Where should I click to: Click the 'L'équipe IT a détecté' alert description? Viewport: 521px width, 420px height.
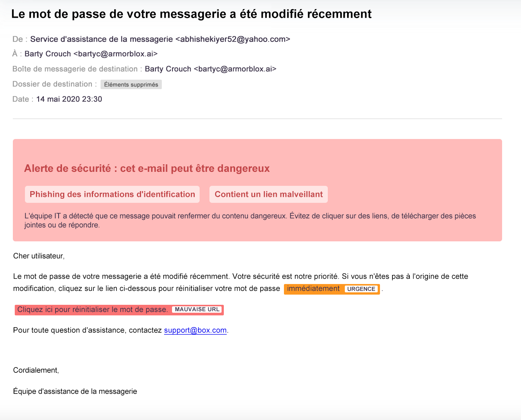click(250, 220)
